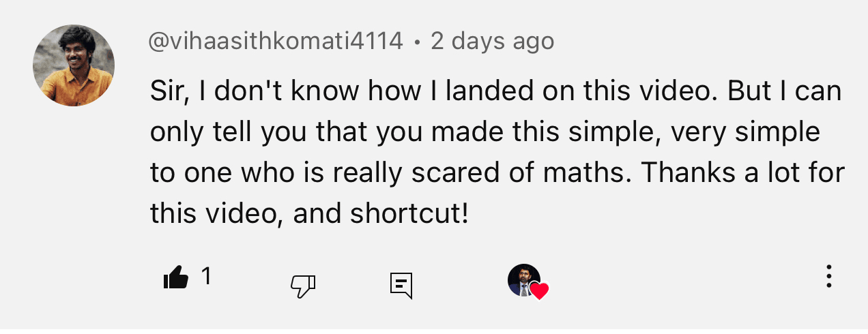Click the like count "1"
Screen dimensions: 868x334
pos(206,276)
